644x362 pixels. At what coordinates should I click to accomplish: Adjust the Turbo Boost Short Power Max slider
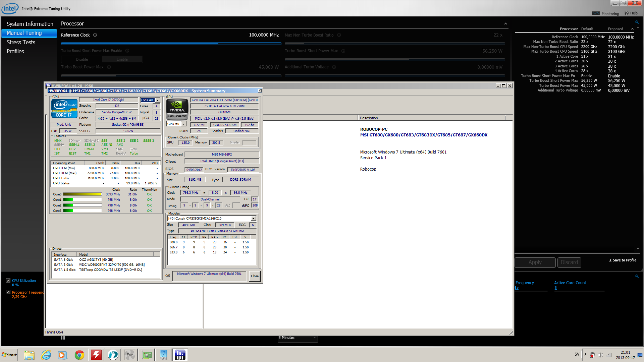[x=395, y=60]
